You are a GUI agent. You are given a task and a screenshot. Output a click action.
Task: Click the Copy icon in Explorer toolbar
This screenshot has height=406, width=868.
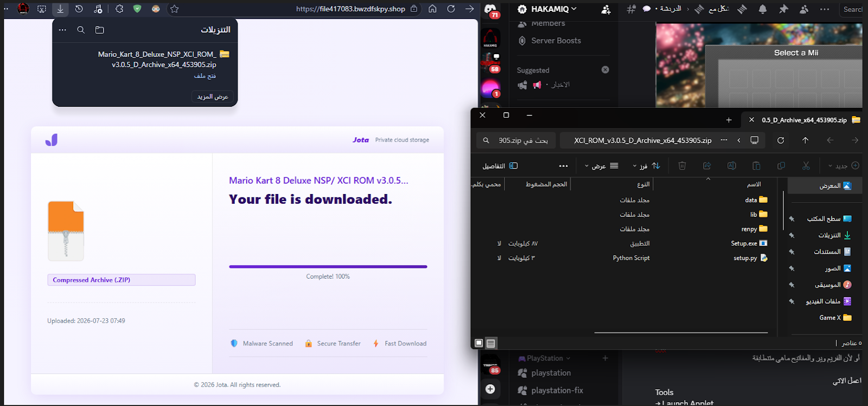[x=781, y=166]
